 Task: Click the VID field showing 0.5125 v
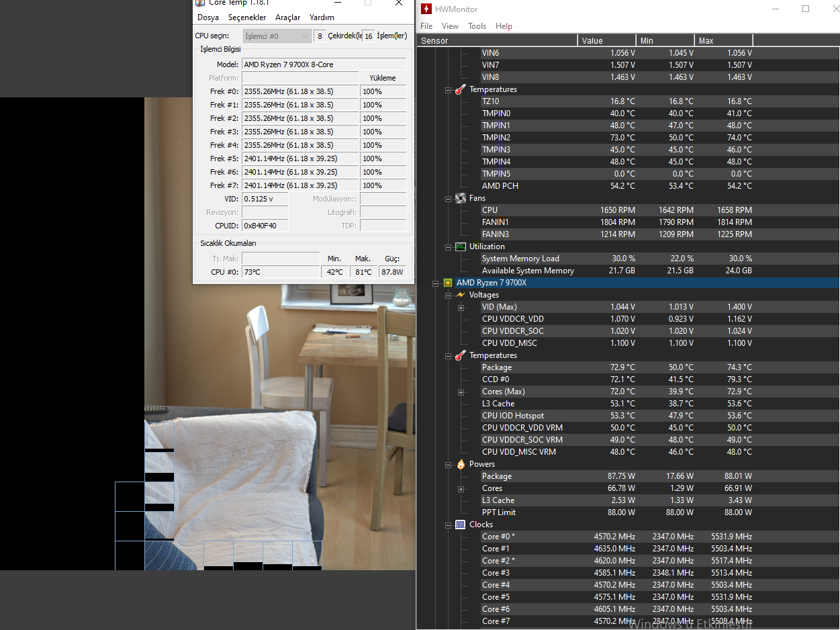point(265,199)
